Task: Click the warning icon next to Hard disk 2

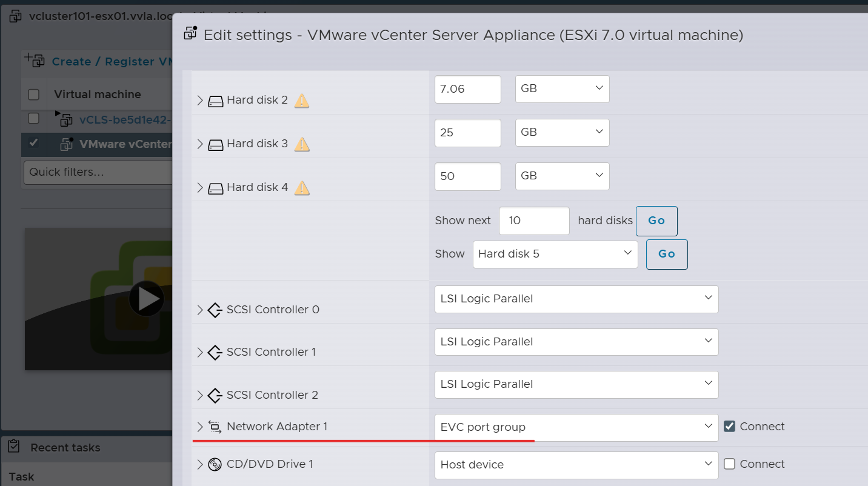Action: click(x=301, y=101)
